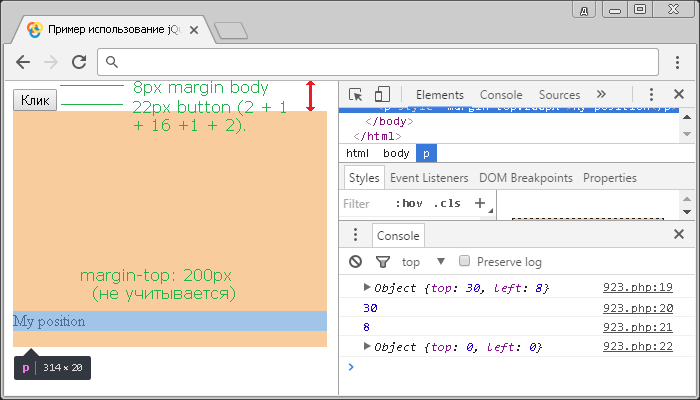The height and width of the screenshot is (400, 700).
Task: Select the body breadcrumb
Action: tap(396, 153)
